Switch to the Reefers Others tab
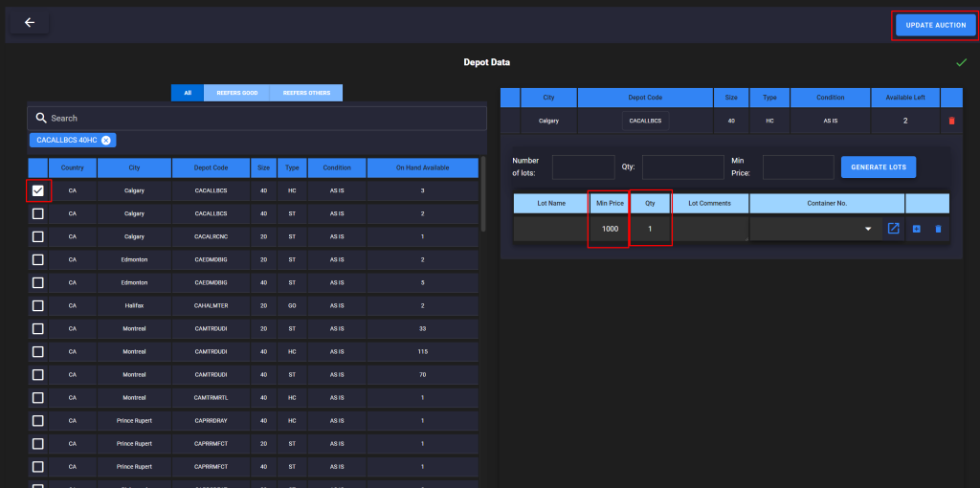Viewport: 980px width, 488px height. [x=306, y=93]
